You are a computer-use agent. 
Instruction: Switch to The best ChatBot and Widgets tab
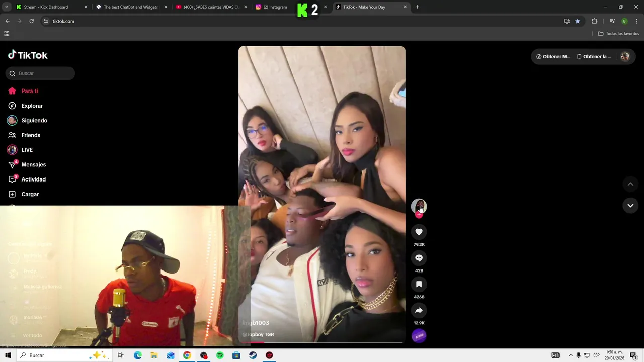131,7
